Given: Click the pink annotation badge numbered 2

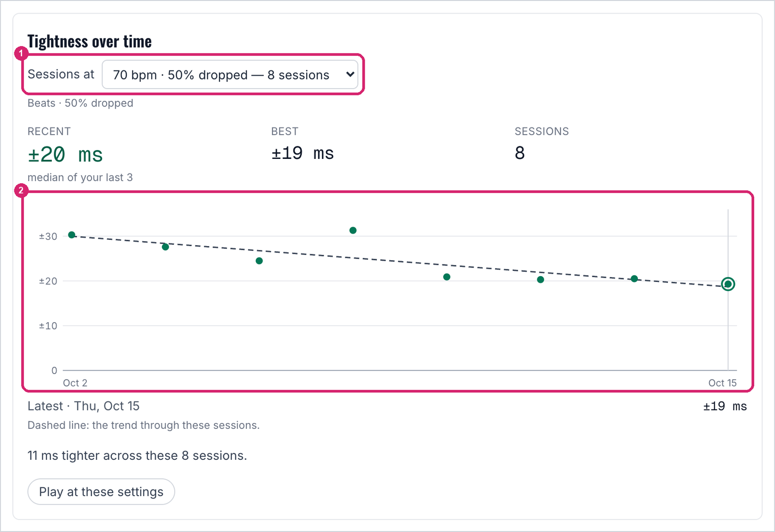Looking at the screenshot, I should click(21, 190).
